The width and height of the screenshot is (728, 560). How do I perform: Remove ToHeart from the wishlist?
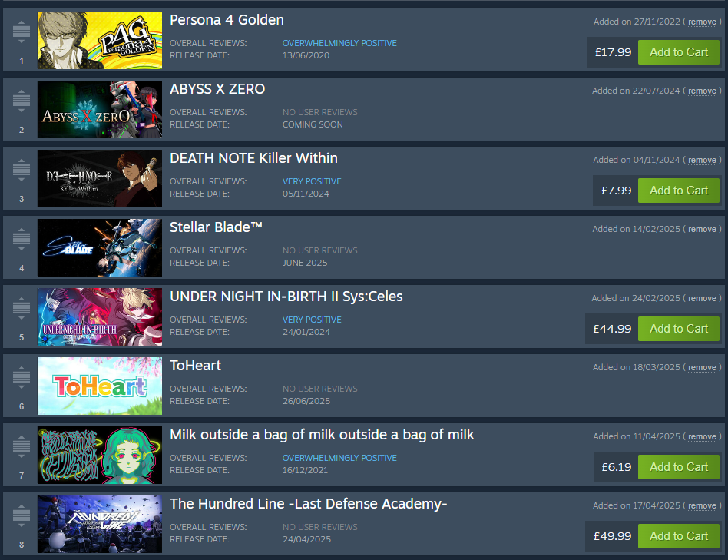(x=702, y=367)
